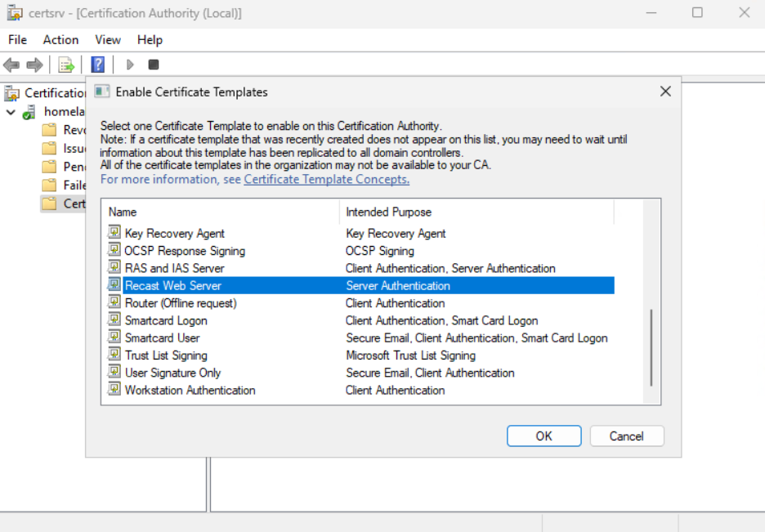
Task: Open the File menu
Action: click(x=17, y=39)
